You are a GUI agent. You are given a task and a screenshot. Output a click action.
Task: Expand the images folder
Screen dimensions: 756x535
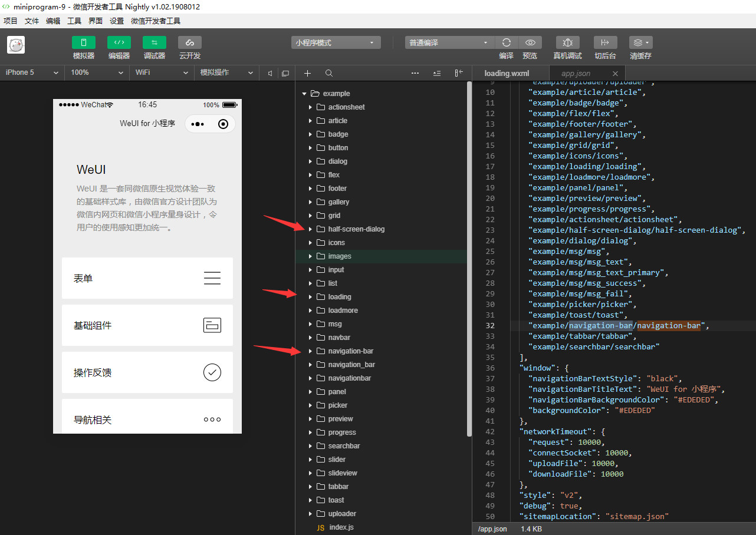[x=311, y=256]
